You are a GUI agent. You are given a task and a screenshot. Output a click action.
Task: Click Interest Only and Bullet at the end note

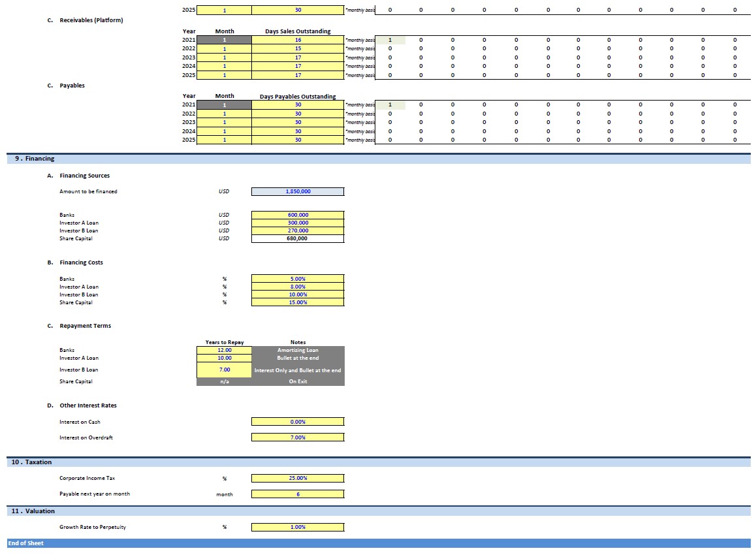pyautogui.click(x=298, y=370)
